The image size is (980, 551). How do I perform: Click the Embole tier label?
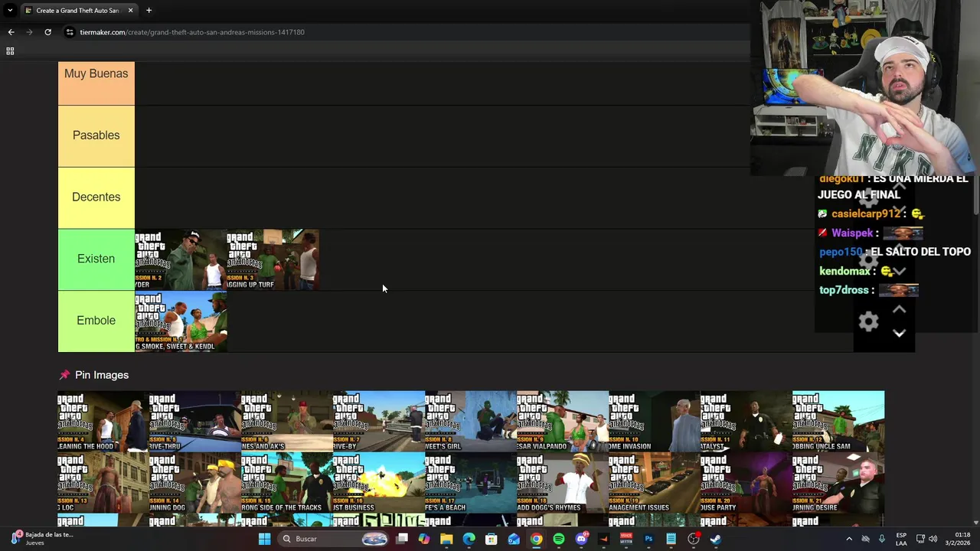click(96, 321)
